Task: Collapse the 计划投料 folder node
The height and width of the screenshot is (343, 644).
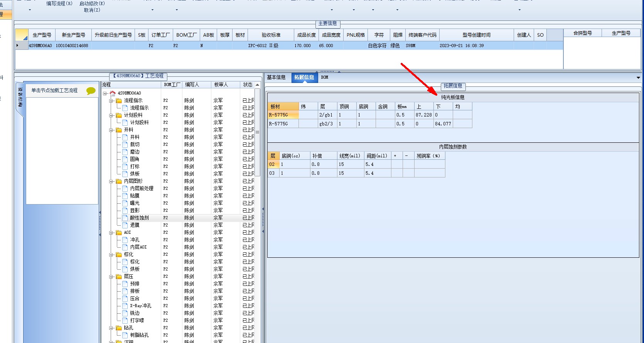Action: pyautogui.click(x=111, y=115)
